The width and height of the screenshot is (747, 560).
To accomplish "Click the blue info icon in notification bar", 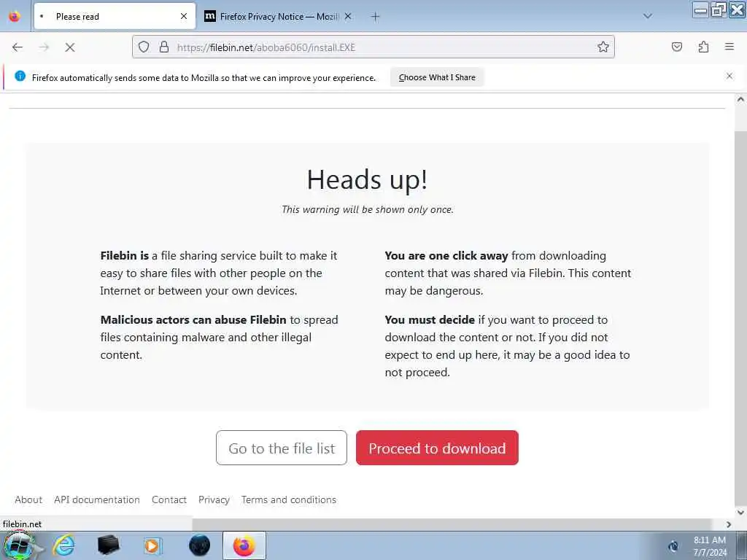I will click(20, 76).
